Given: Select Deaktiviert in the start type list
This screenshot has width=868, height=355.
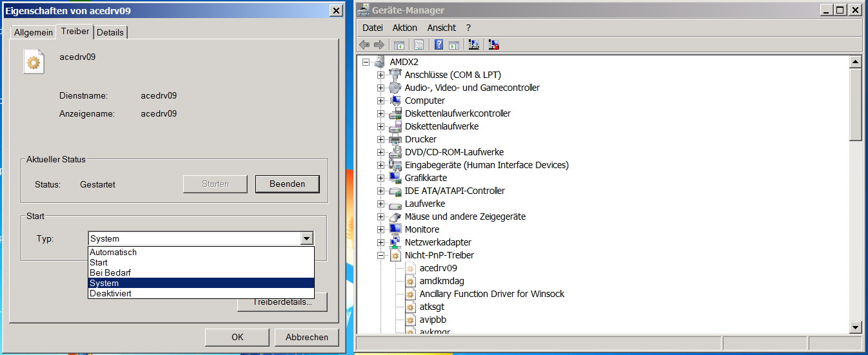Looking at the screenshot, I should coord(110,294).
